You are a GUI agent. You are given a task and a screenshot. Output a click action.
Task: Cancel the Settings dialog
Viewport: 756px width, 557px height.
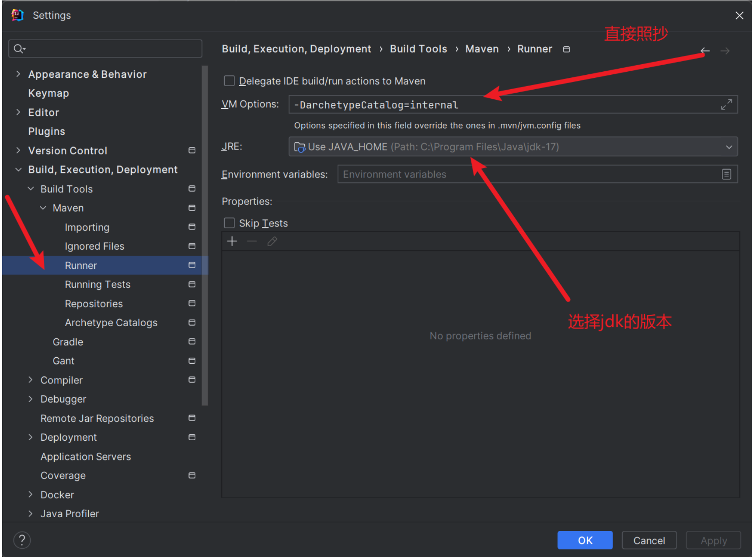coord(649,540)
